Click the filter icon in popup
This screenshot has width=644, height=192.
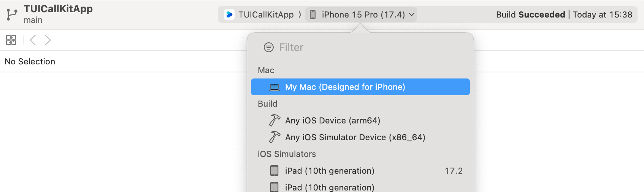pyautogui.click(x=269, y=47)
